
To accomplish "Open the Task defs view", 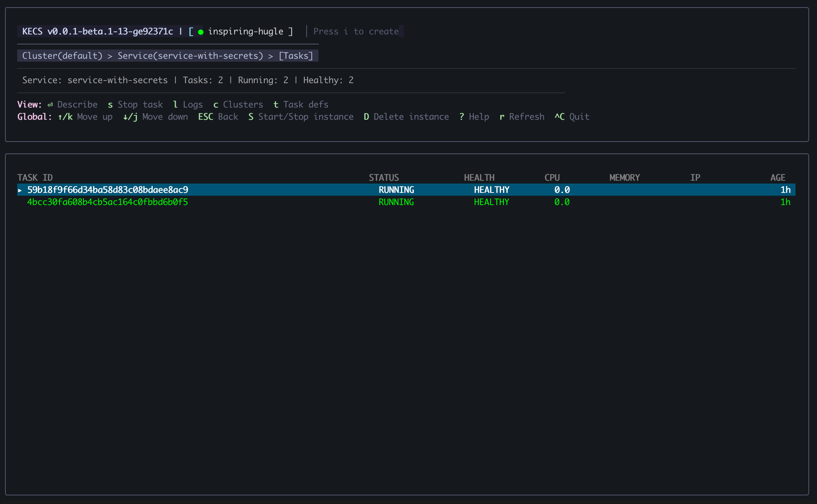I will 306,104.
